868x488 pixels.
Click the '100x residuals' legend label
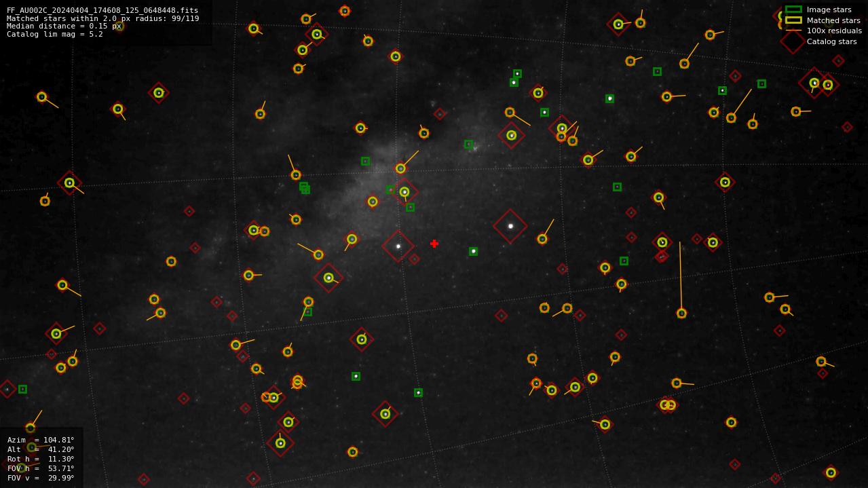(834, 31)
